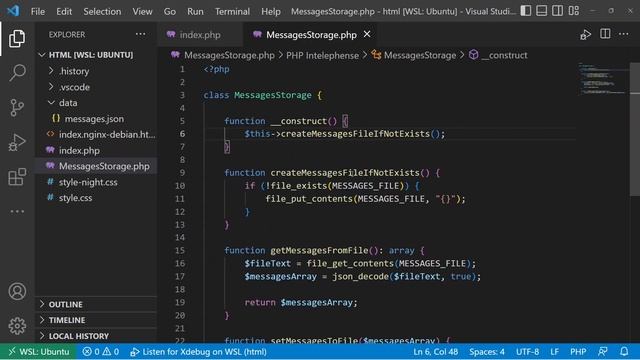The height and width of the screenshot is (360, 640).
Task: Open the Edit menu
Action: click(64, 11)
